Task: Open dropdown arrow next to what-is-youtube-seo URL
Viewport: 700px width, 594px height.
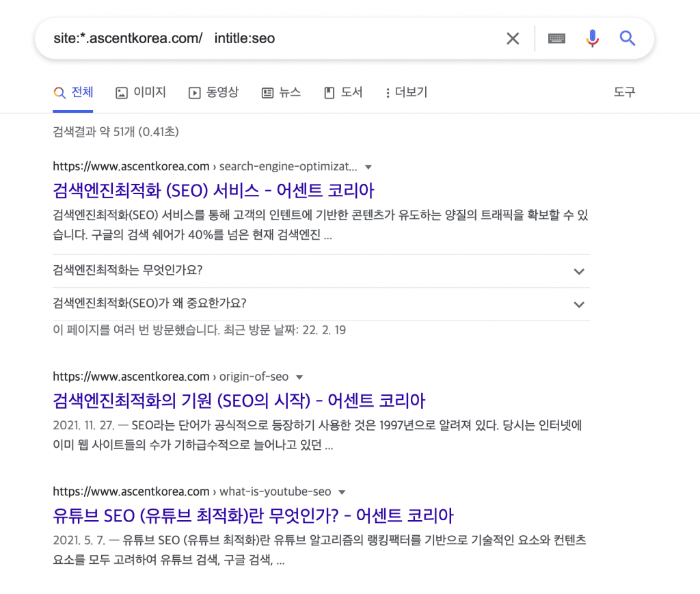Action: pos(342,493)
